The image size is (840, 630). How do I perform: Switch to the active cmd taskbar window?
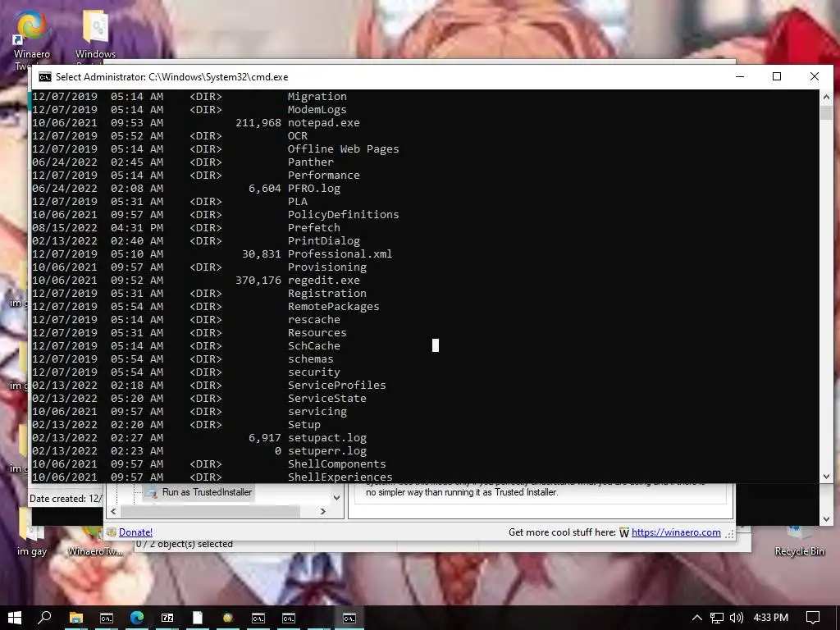coord(349,618)
